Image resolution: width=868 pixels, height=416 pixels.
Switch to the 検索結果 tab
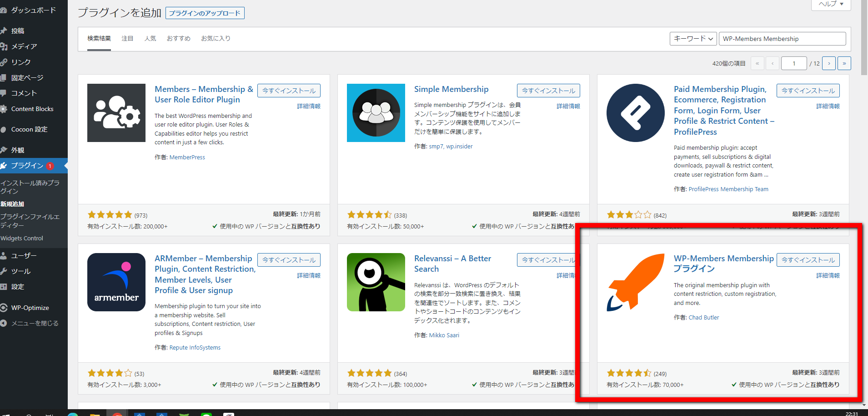coord(99,39)
